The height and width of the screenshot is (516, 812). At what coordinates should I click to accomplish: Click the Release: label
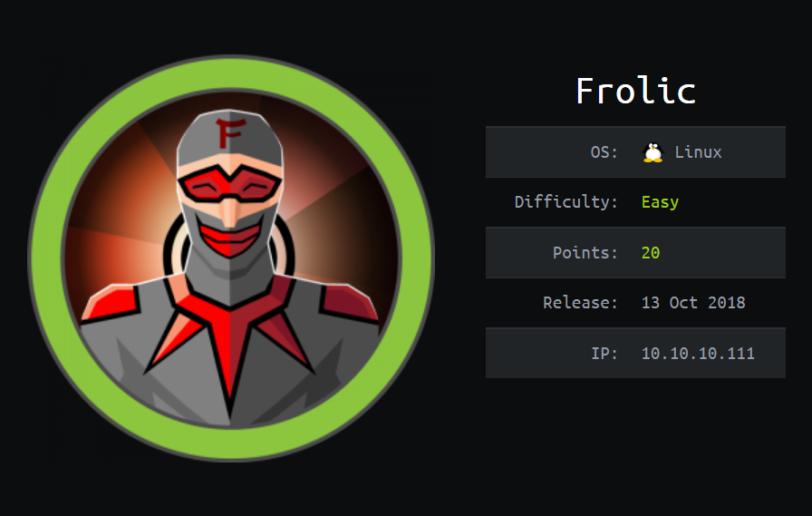[581, 303]
